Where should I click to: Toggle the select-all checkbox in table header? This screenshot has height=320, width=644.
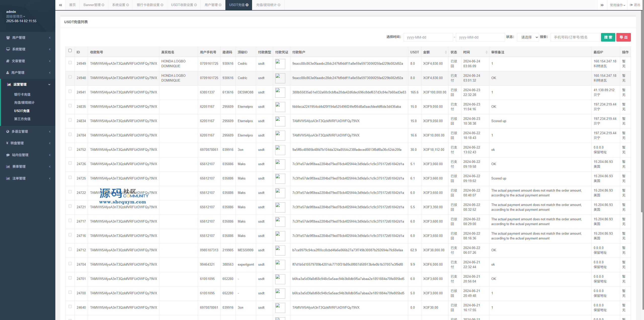70,51
